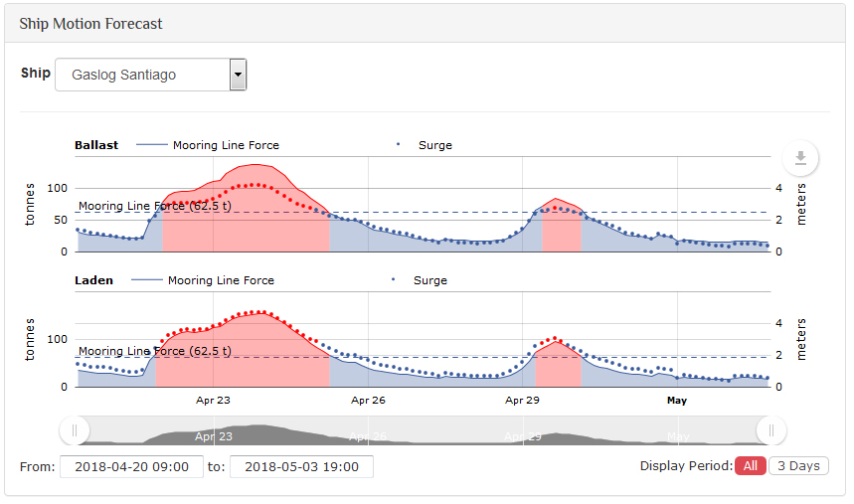This screenshot has width=854, height=504.
Task: Click the navigator overview area near Apr 26
Action: (x=368, y=431)
